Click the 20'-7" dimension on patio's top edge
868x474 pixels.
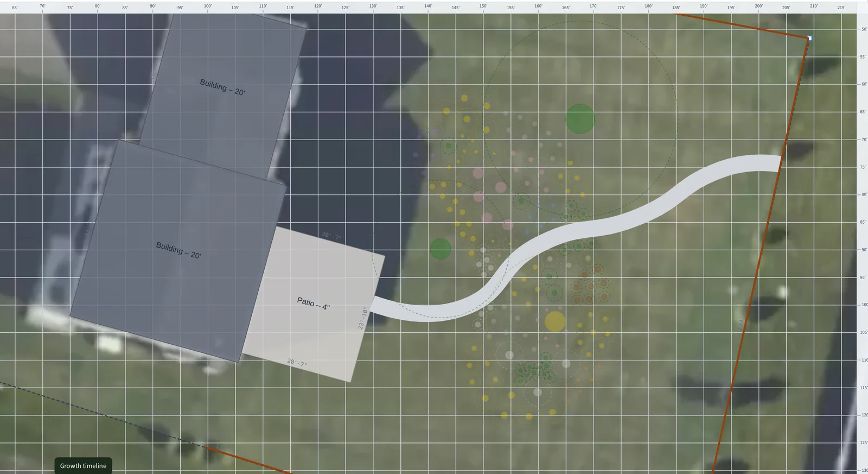331,236
